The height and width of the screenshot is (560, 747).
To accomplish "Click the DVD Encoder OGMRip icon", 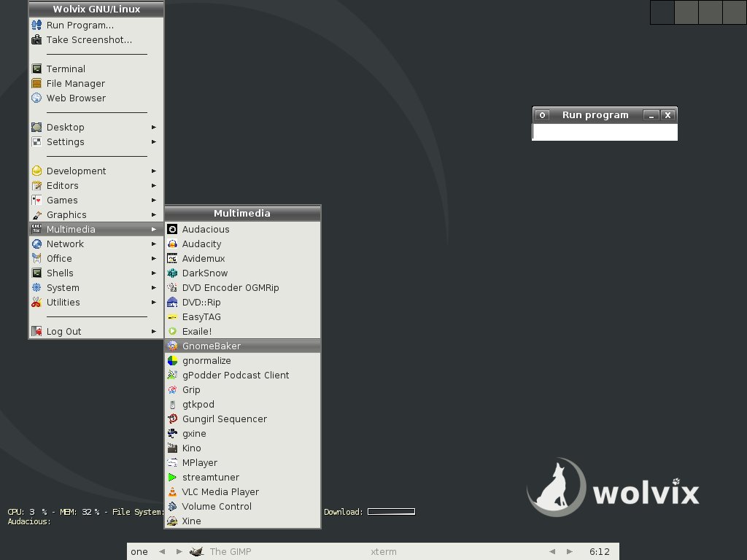I will click(172, 287).
